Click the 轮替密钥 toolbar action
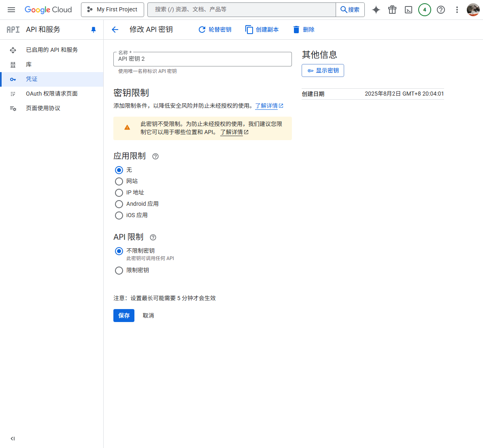 [x=215, y=30]
